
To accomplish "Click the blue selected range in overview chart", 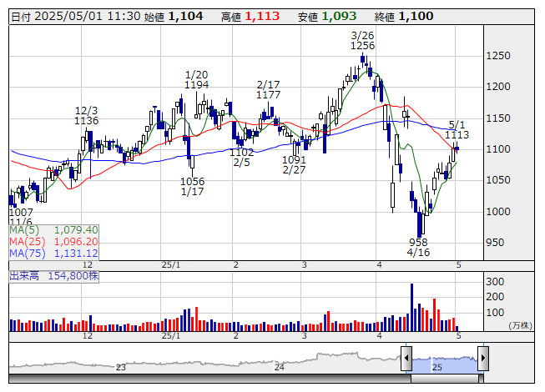I will click(445, 364).
